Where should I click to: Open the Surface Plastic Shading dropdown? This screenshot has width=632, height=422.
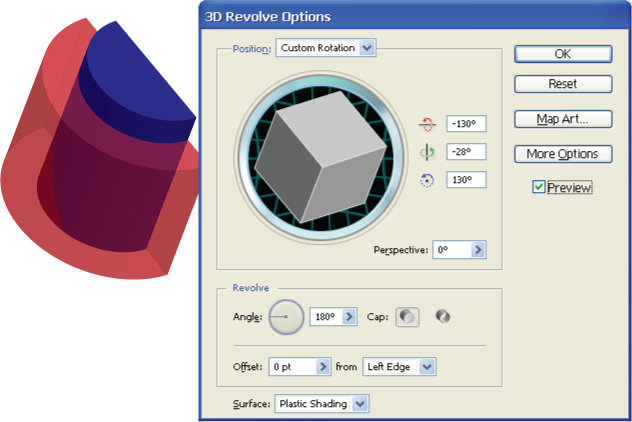[x=322, y=403]
